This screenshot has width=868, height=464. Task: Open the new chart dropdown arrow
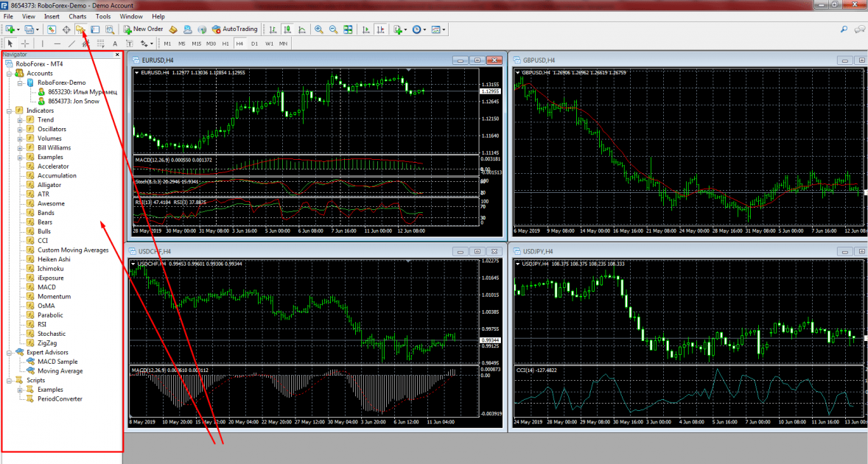coord(18,29)
